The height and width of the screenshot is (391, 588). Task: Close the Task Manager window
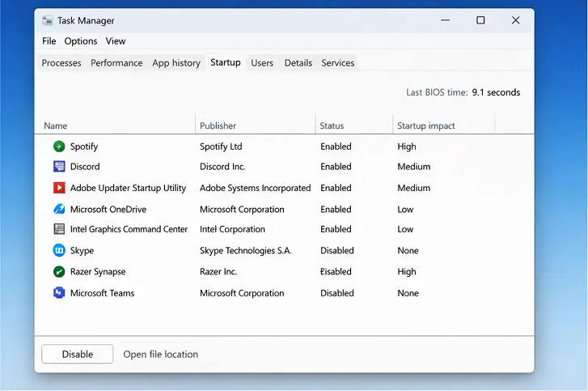[516, 20]
